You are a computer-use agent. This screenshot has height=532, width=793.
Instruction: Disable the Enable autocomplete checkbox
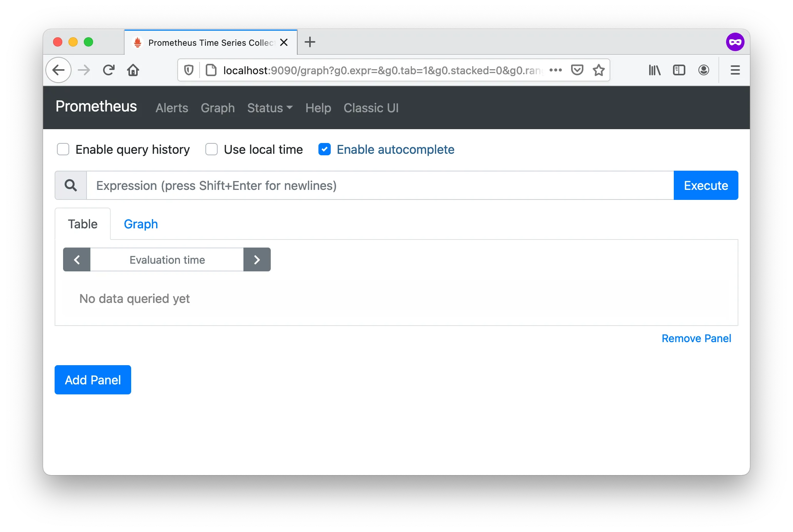(x=325, y=149)
